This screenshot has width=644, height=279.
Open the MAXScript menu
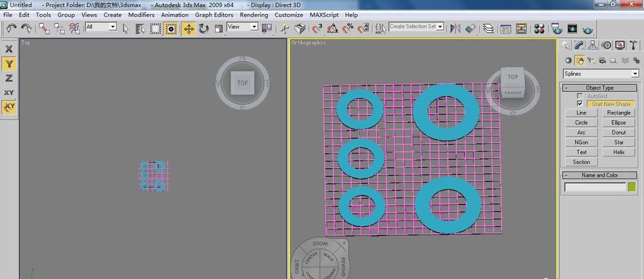coord(324,15)
